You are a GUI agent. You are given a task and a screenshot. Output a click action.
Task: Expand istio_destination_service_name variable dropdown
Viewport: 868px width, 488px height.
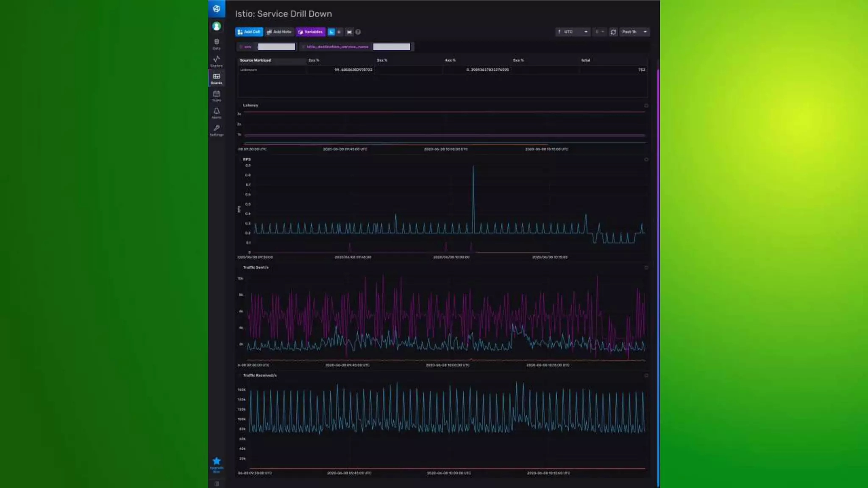tap(392, 47)
